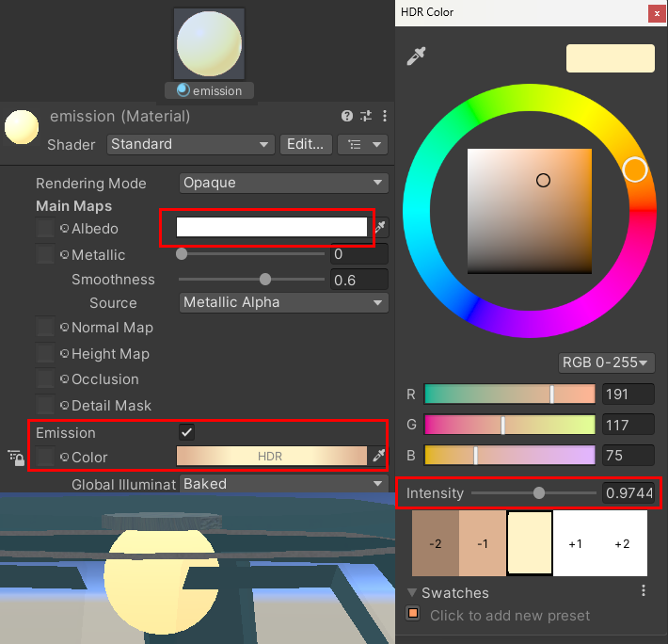Pick Emission color with eyedropper icon

coord(380,457)
